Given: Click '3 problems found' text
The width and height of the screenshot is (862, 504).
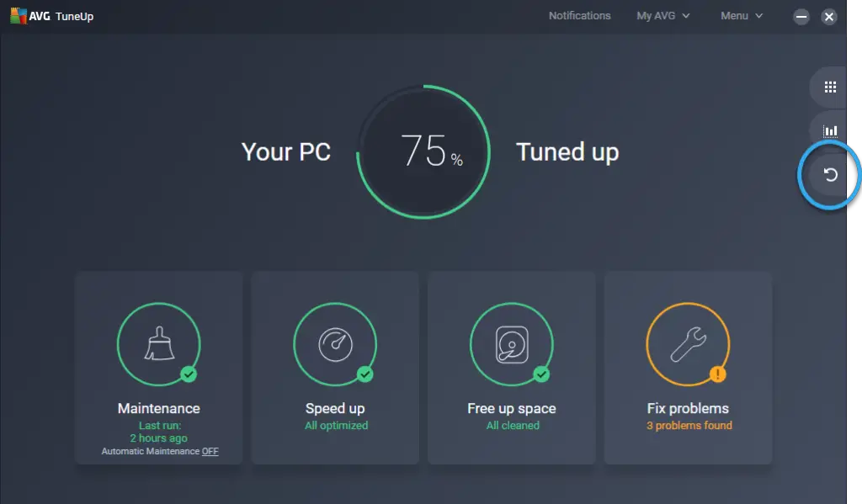Looking at the screenshot, I should pos(689,426).
